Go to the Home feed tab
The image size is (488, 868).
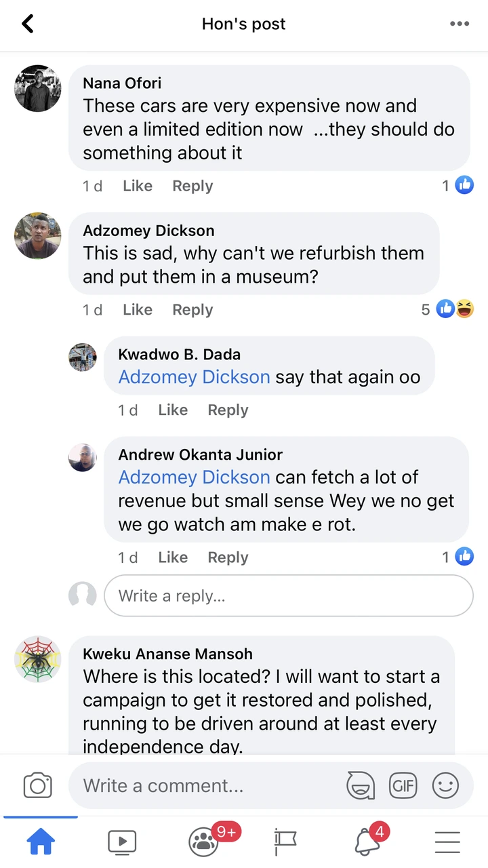pos(40,842)
